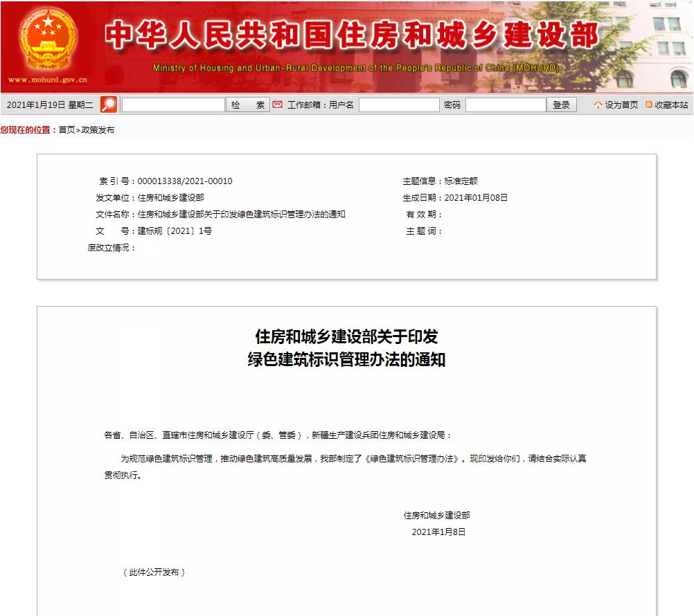Click document number 建标规〔2021〕1号
This screenshot has height=616, width=694.
point(175,231)
